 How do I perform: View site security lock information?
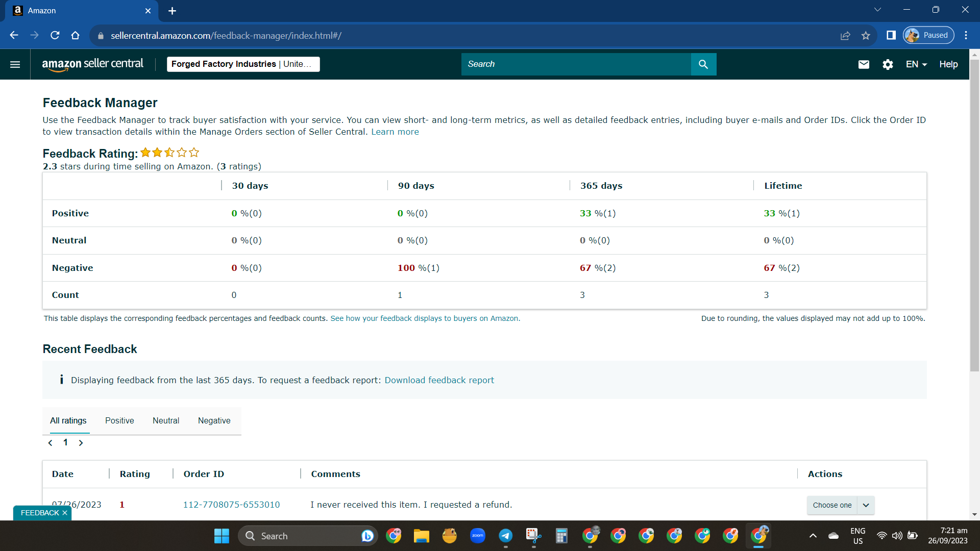pyautogui.click(x=101, y=36)
